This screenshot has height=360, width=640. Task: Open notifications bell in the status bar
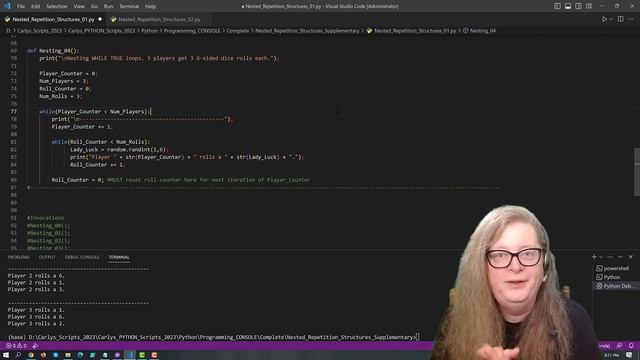(x=631, y=346)
